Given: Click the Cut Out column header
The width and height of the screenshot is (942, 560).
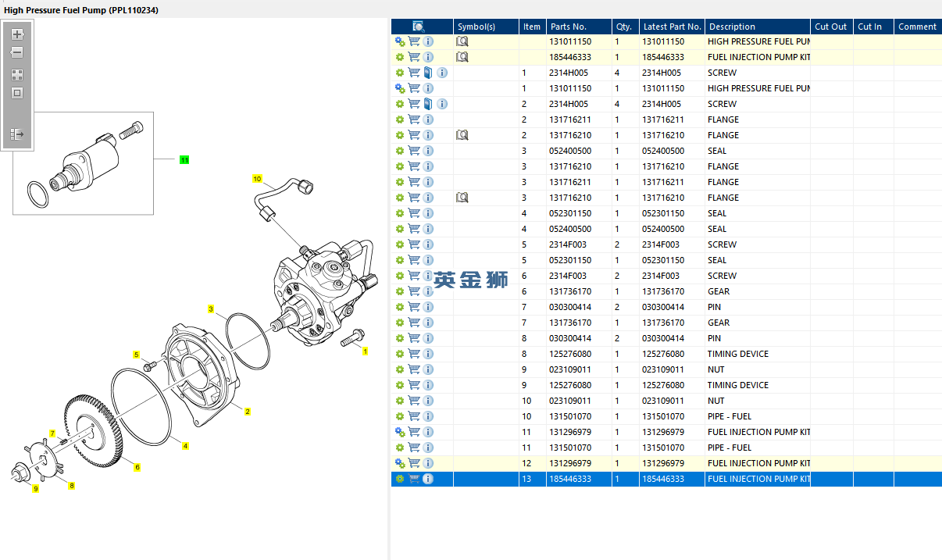Looking at the screenshot, I should [x=831, y=27].
